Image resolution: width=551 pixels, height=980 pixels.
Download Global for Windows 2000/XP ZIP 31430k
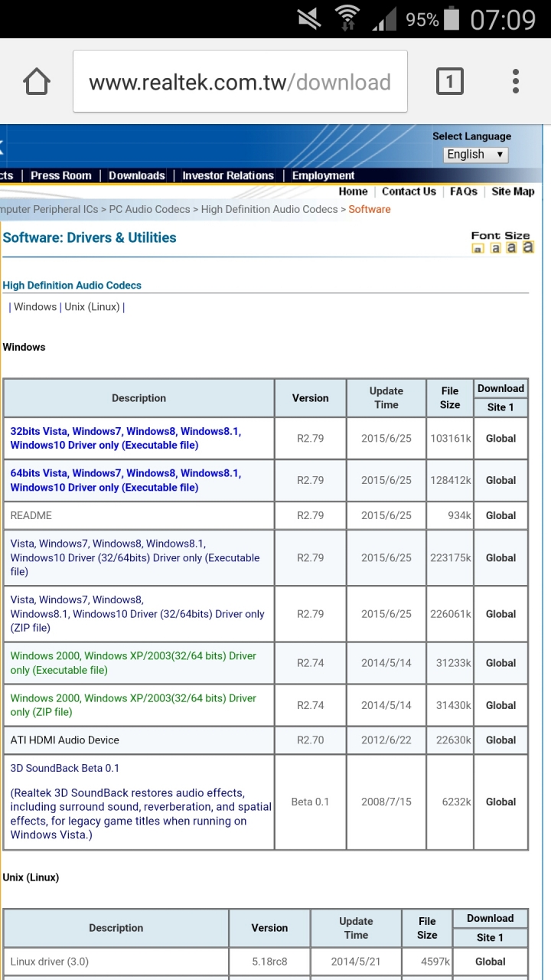[x=500, y=704]
